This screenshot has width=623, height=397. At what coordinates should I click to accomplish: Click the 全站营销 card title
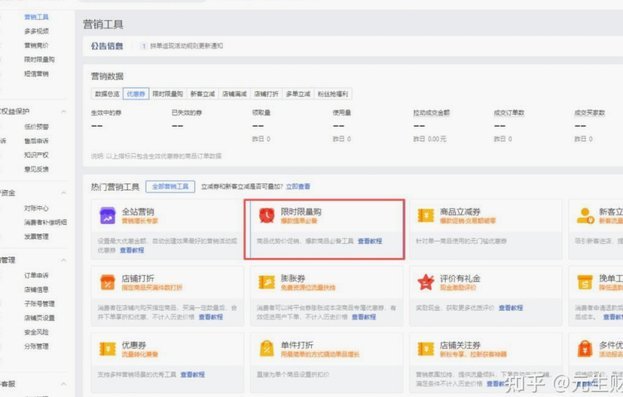pyautogui.click(x=138, y=211)
